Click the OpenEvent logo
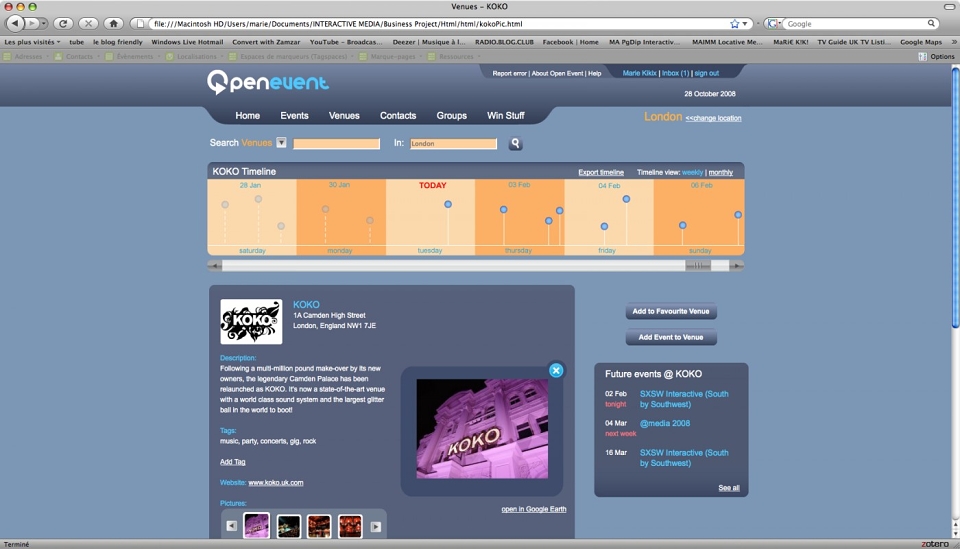Screen dimensions: 960x549 268,82
